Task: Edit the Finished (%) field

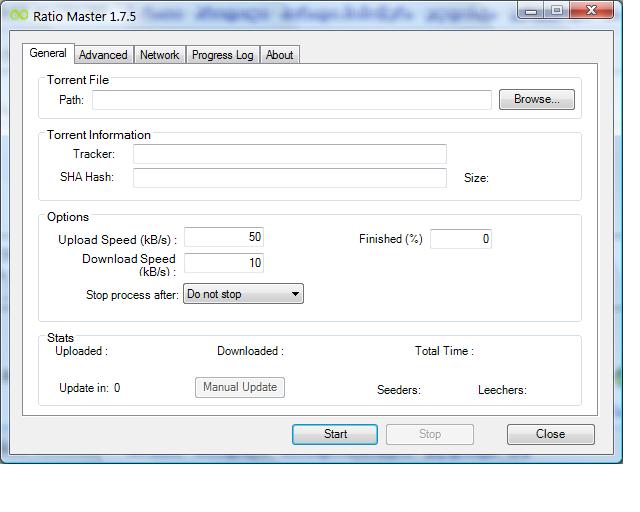Action: point(461,239)
